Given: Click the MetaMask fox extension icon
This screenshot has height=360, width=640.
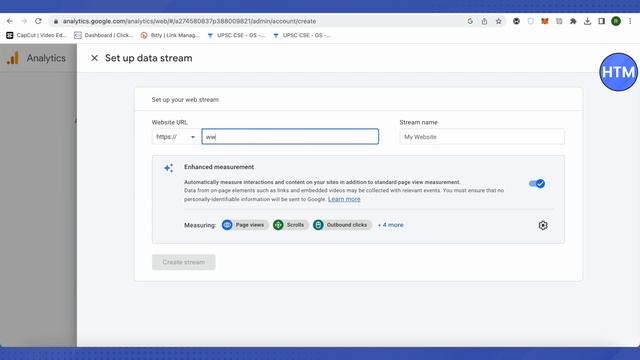Looking at the screenshot, I should pos(544,21).
